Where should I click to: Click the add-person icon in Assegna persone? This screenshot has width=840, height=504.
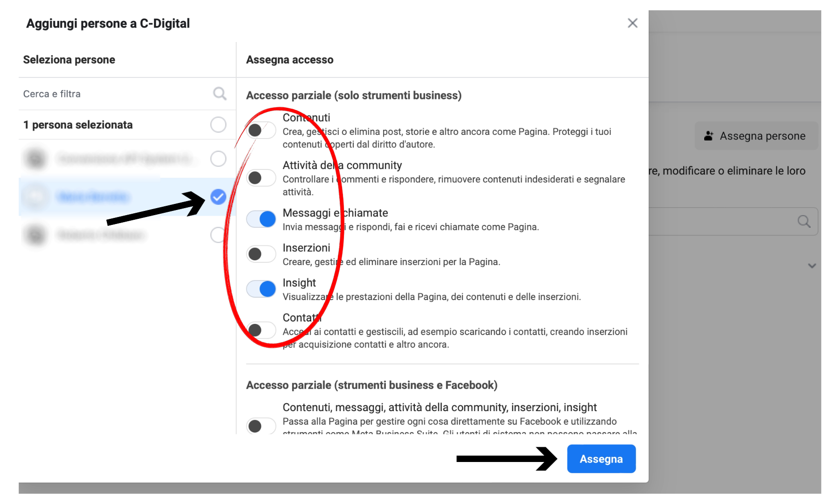point(708,136)
